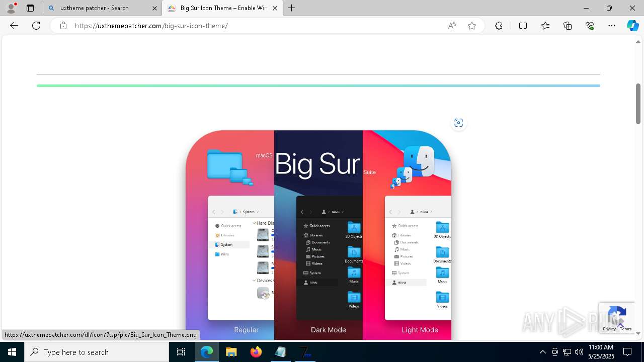644x362 pixels.
Task: Launch Firefox from the taskbar
Action: coord(256,352)
